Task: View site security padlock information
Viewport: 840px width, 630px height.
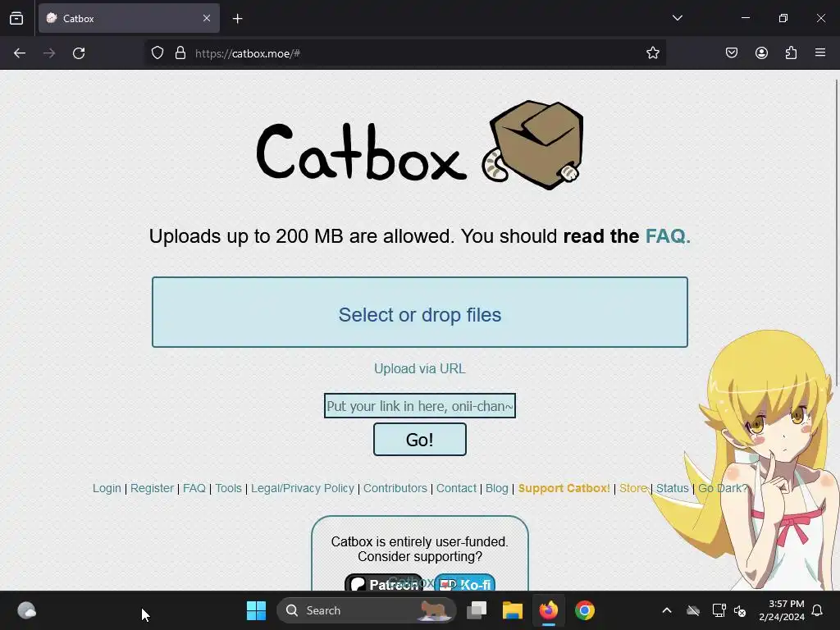Action: pos(180,53)
